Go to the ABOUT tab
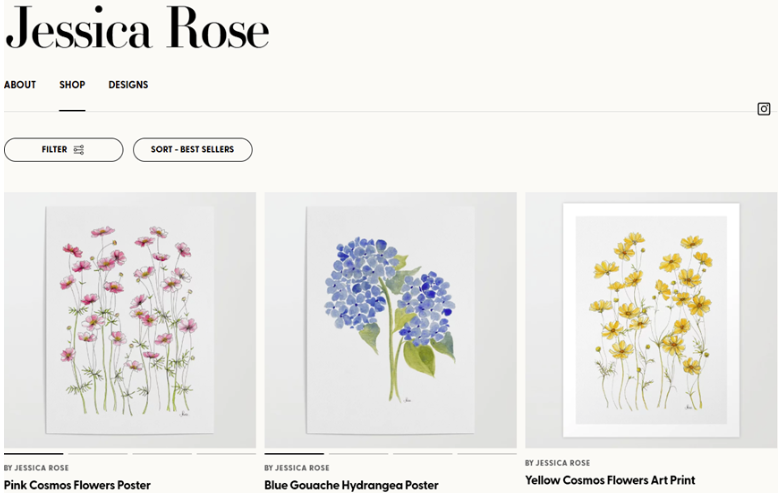Screen dimensions: 779x493 tap(20, 85)
